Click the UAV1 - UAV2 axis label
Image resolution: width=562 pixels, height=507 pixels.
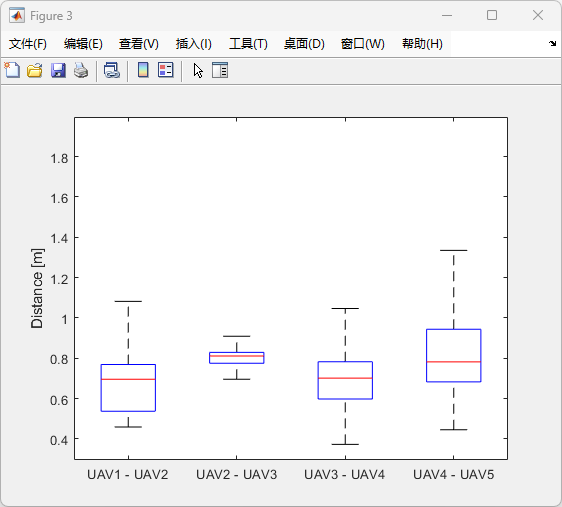tap(128, 475)
